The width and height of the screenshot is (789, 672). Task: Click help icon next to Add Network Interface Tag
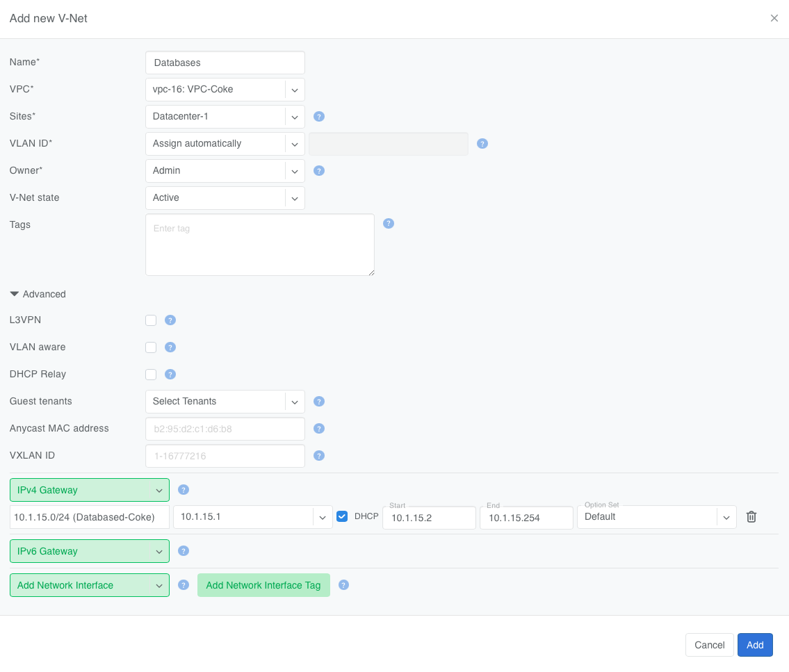pos(343,585)
